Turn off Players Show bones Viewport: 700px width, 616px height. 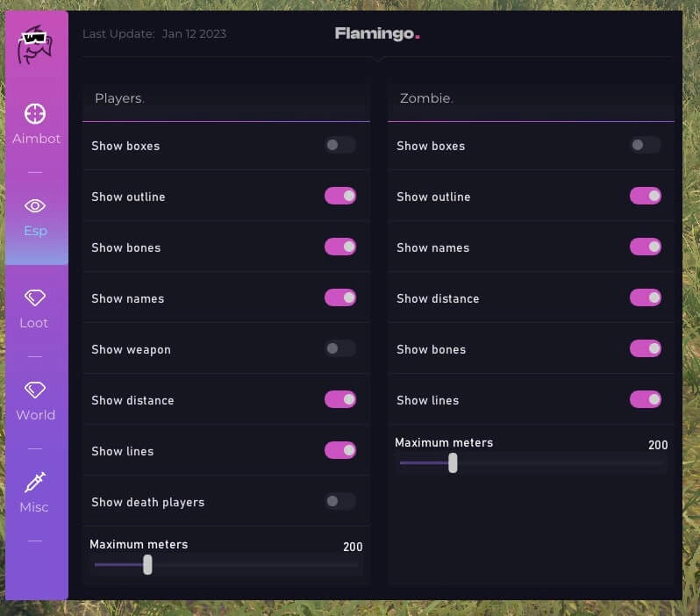click(340, 247)
